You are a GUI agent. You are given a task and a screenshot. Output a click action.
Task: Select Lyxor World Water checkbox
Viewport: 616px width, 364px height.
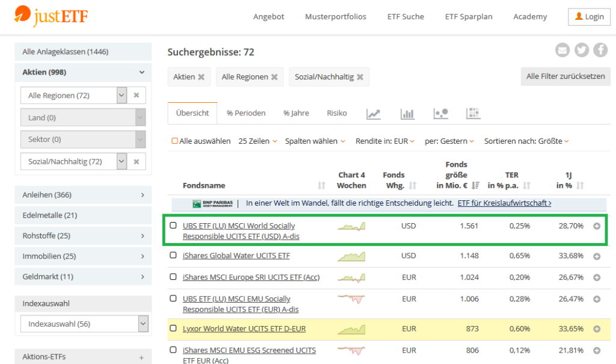pos(173,328)
